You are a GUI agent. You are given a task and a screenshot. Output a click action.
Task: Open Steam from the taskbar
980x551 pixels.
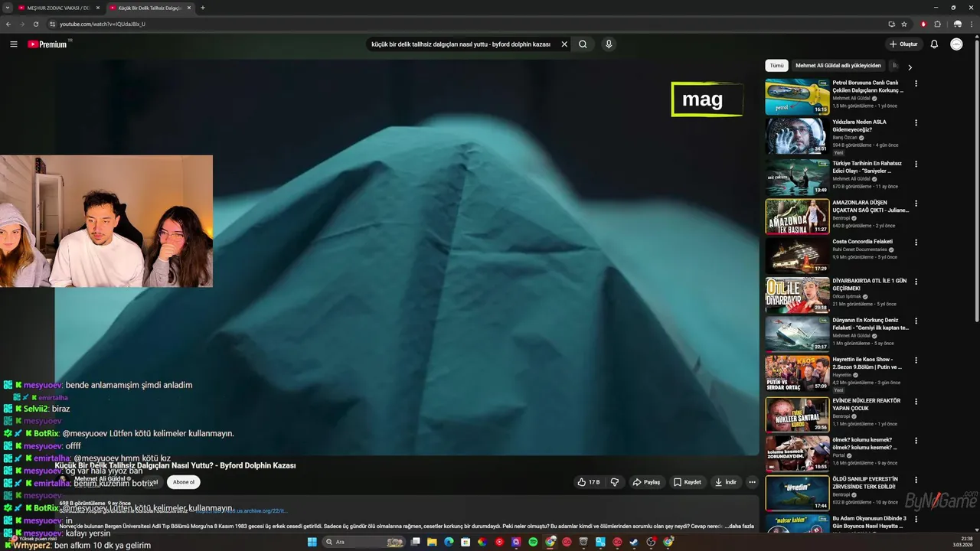pyautogui.click(x=634, y=542)
